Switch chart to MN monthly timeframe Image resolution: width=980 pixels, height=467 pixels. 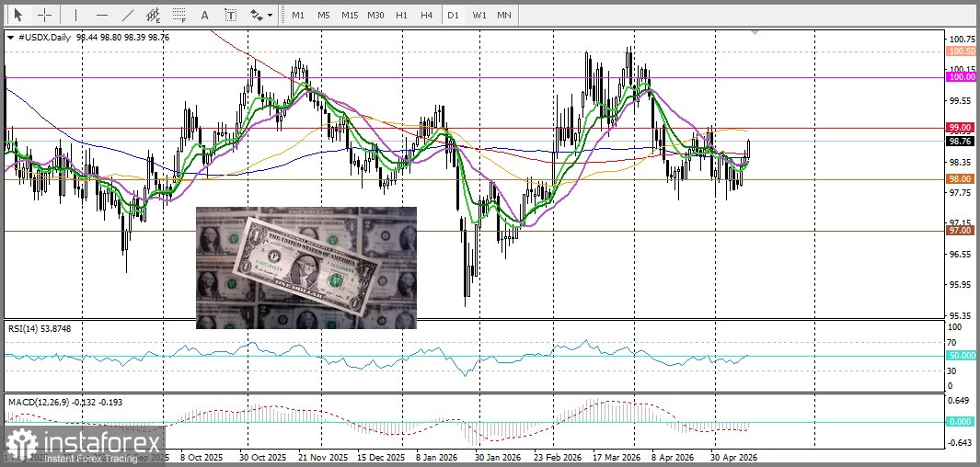coord(503,15)
